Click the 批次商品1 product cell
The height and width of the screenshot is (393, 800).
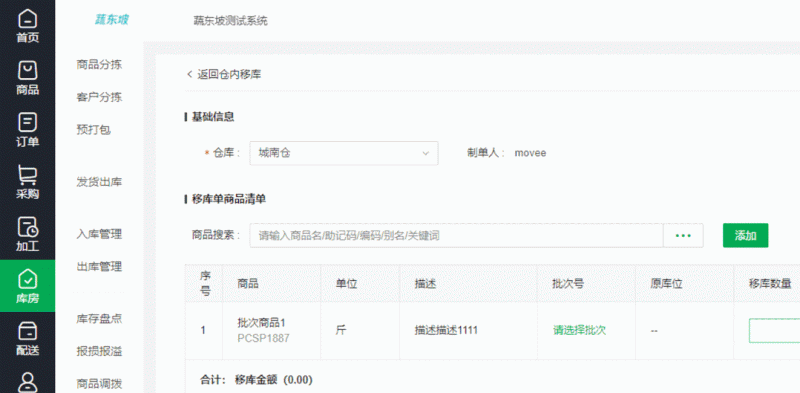click(x=261, y=323)
